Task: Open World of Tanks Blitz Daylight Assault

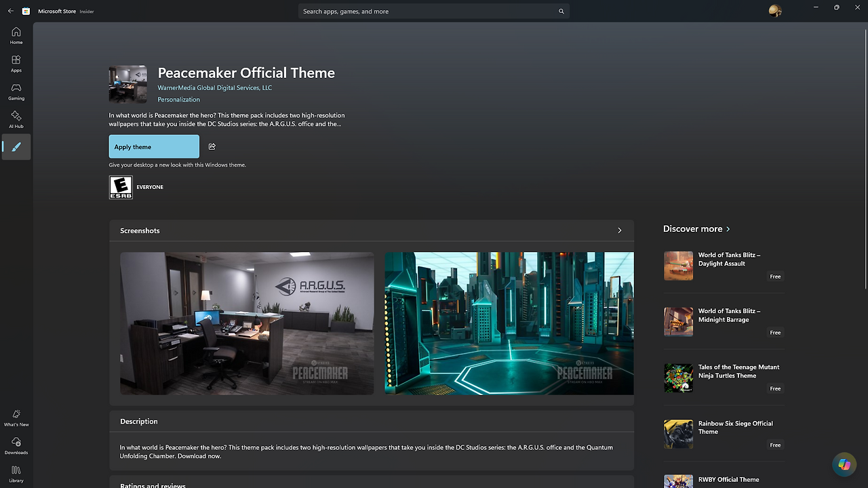Action: click(x=724, y=266)
